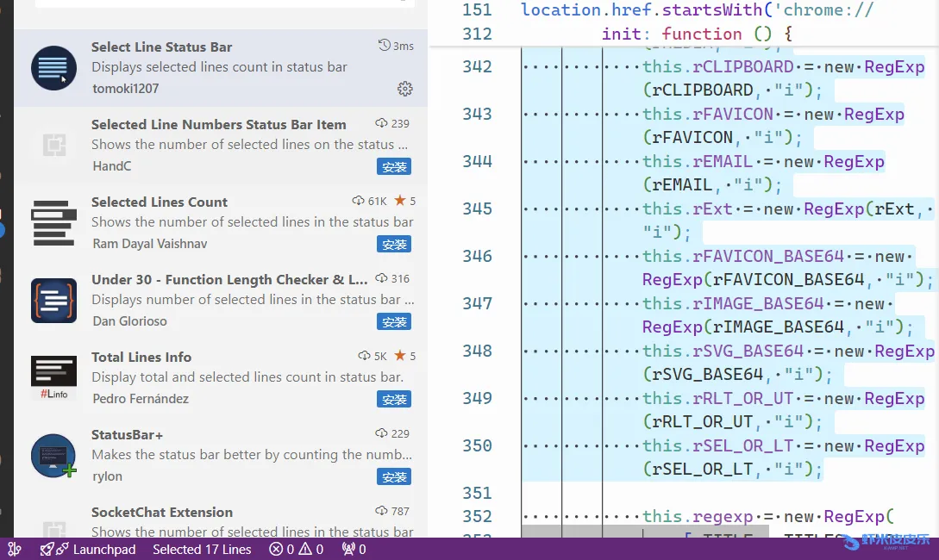Install Selected Line Numbers Status Bar Item
Screen dimensions: 939x560
394,166
